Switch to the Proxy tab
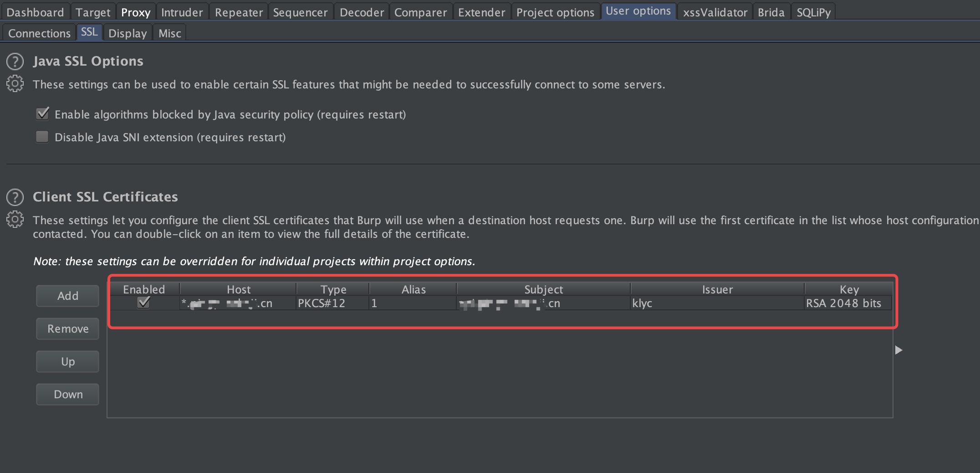The height and width of the screenshot is (473, 980). pyautogui.click(x=136, y=12)
